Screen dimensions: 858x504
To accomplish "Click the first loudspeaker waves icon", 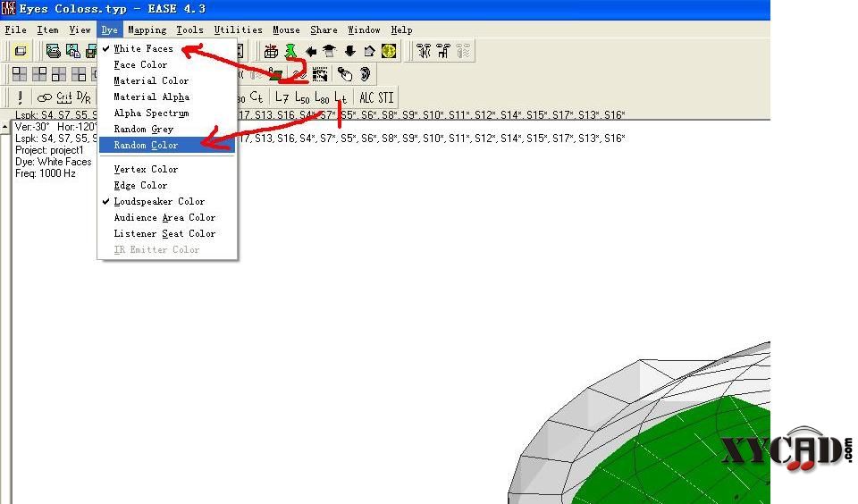I will tap(424, 52).
